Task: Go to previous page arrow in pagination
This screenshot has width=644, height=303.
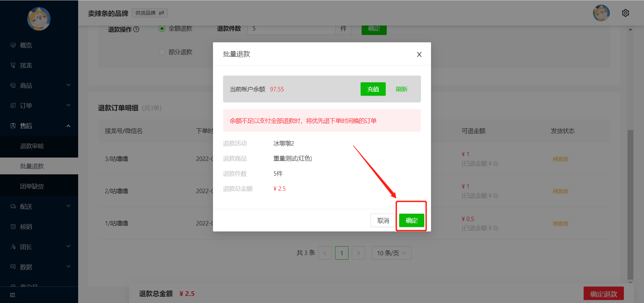Action: 325,253
